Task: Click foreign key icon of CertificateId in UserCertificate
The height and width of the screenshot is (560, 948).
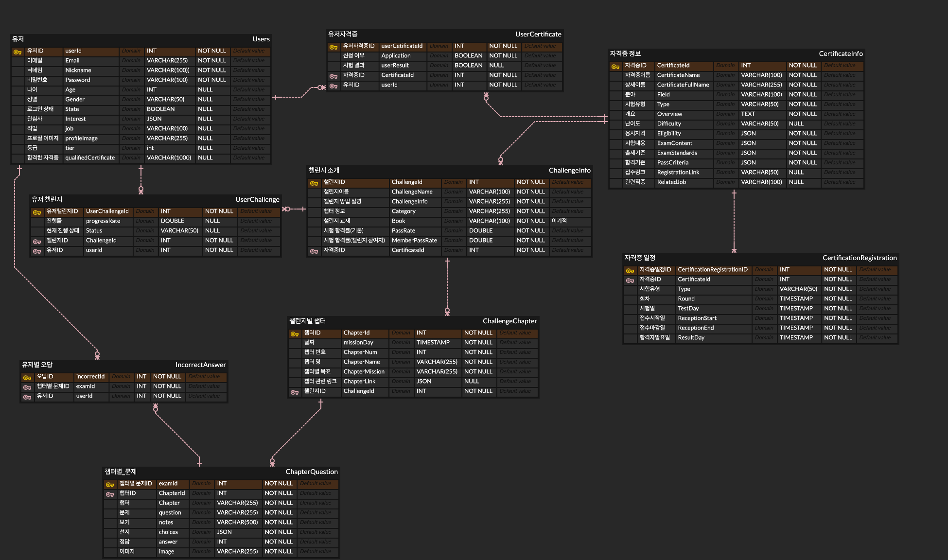Action: [x=334, y=76]
